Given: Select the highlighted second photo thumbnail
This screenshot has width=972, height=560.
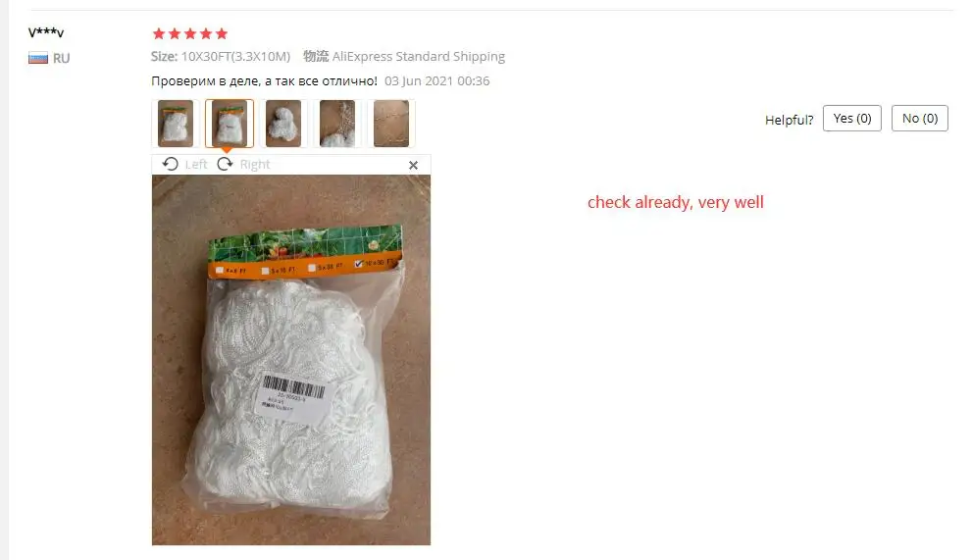Looking at the screenshot, I should coord(230,124).
